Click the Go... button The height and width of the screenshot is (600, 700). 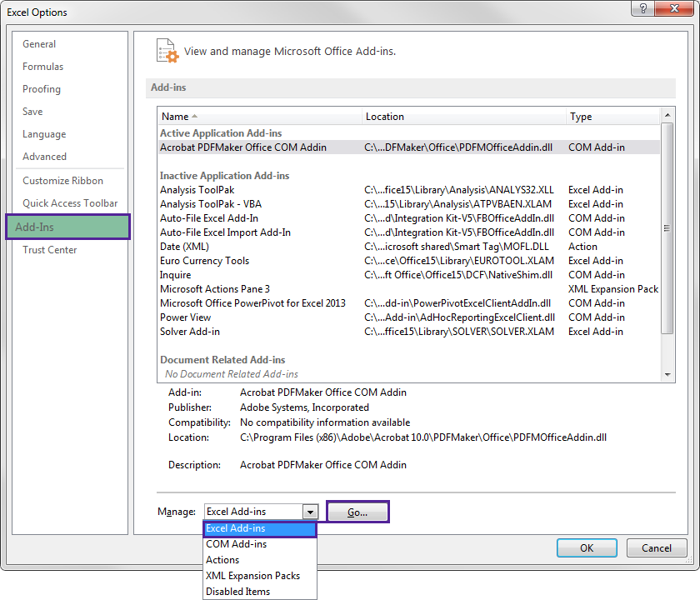coord(357,512)
